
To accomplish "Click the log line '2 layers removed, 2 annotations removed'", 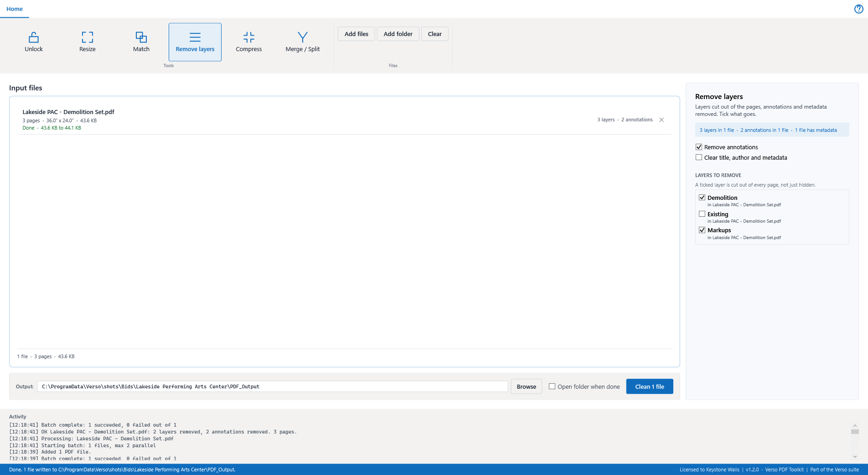I will [x=153, y=432].
